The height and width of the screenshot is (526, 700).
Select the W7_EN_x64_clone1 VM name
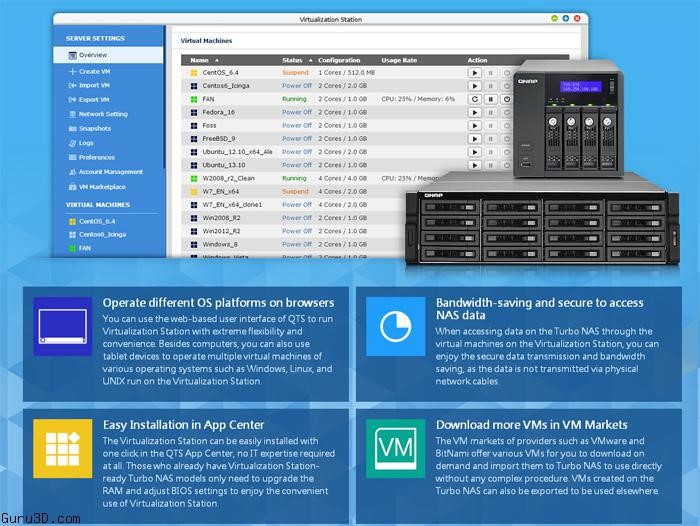232,205
